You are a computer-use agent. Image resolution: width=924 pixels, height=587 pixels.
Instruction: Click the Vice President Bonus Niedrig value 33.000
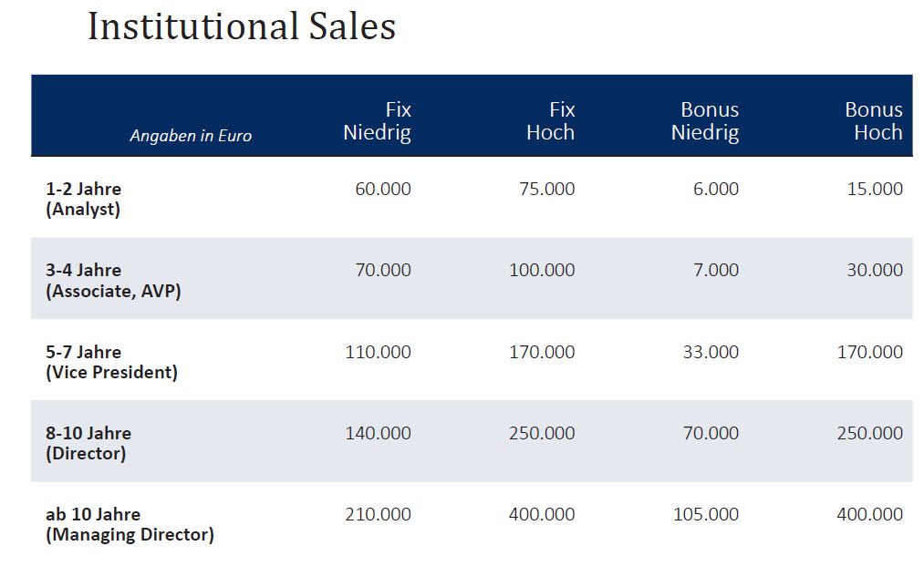(711, 352)
